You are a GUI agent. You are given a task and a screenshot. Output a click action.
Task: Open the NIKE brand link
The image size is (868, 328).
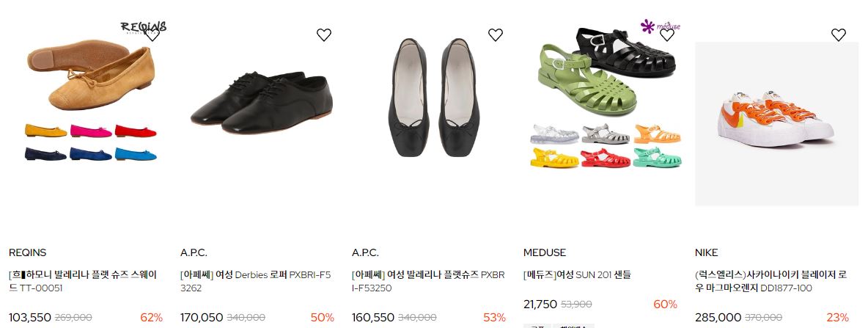[707, 252]
